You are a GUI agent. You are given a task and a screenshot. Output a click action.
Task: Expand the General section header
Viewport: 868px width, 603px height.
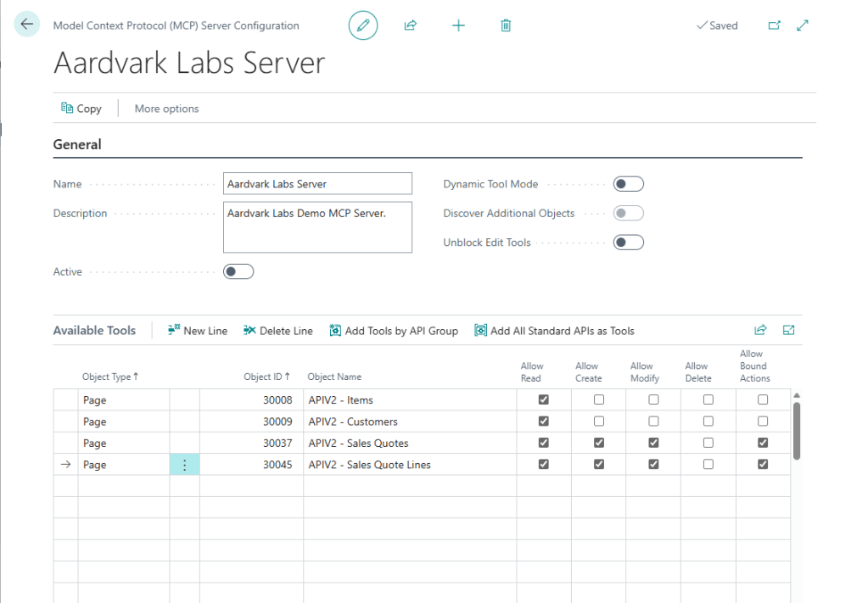click(x=77, y=144)
